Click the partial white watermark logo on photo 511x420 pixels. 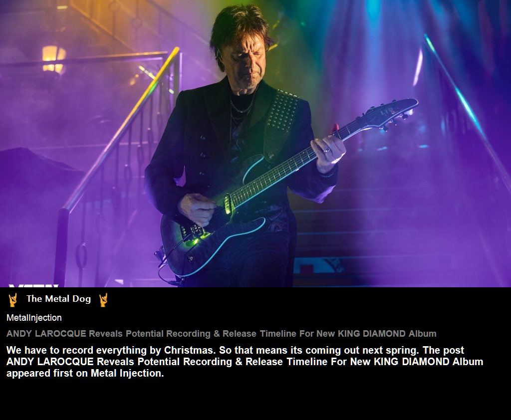tap(33, 285)
